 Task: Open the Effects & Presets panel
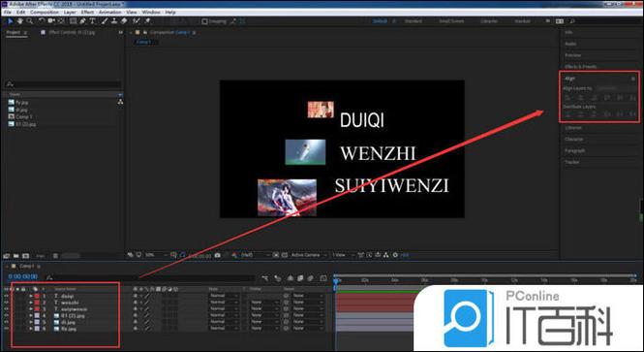(x=580, y=66)
